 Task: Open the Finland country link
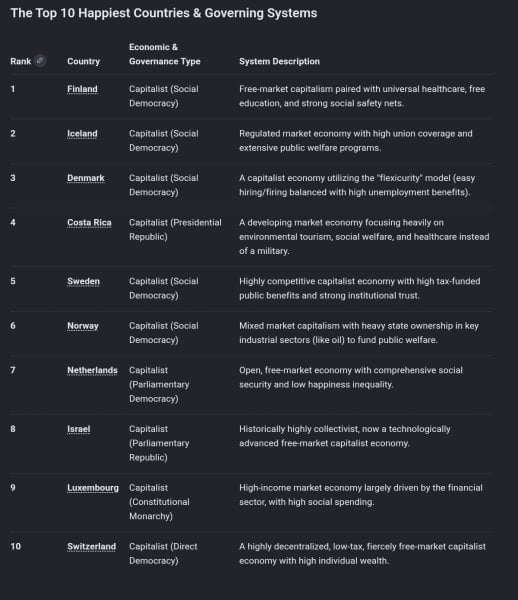coord(82,89)
